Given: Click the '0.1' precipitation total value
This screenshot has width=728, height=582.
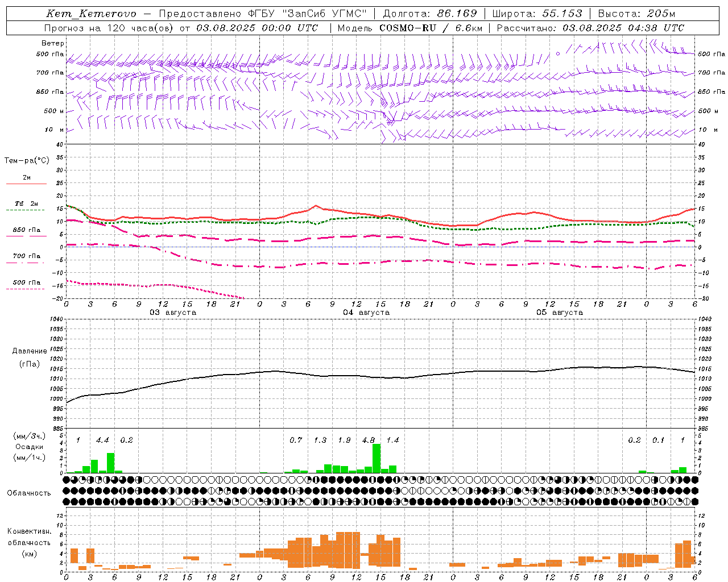Looking at the screenshot, I should click(x=658, y=440).
